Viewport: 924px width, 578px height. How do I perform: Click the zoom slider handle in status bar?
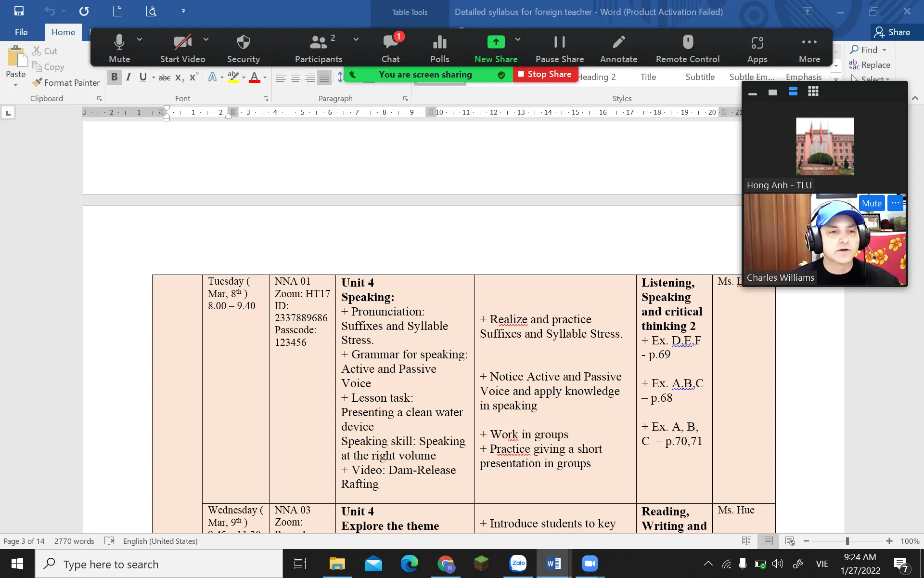(x=847, y=541)
